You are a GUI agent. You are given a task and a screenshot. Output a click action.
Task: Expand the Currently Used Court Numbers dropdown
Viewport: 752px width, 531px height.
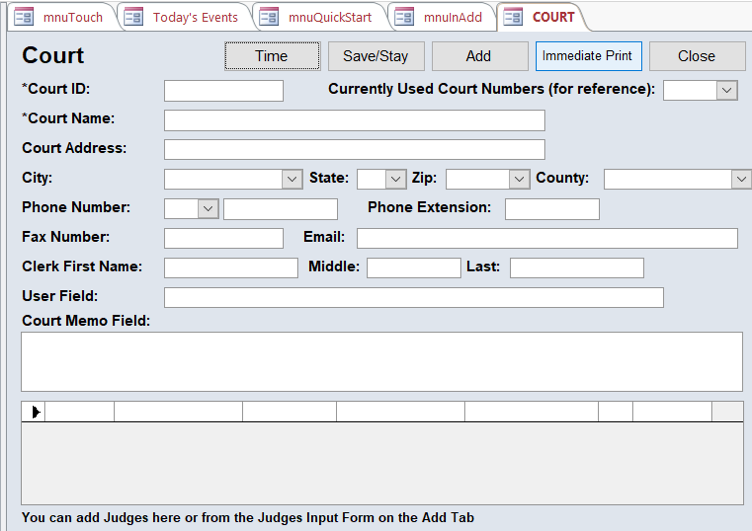(727, 91)
